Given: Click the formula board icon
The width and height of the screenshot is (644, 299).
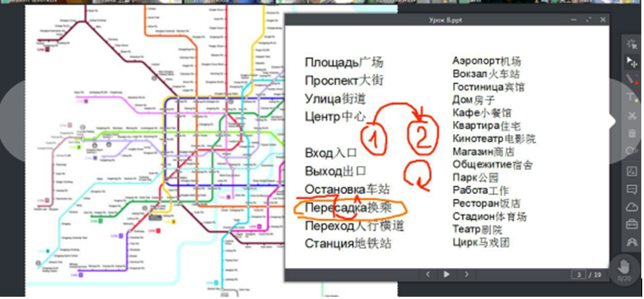Looking at the screenshot, I should (632, 171).
